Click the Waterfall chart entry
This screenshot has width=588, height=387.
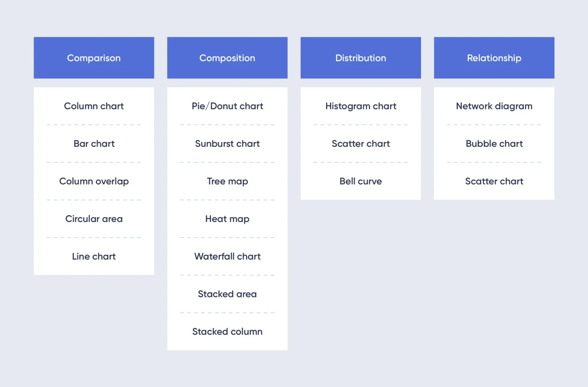pos(227,256)
